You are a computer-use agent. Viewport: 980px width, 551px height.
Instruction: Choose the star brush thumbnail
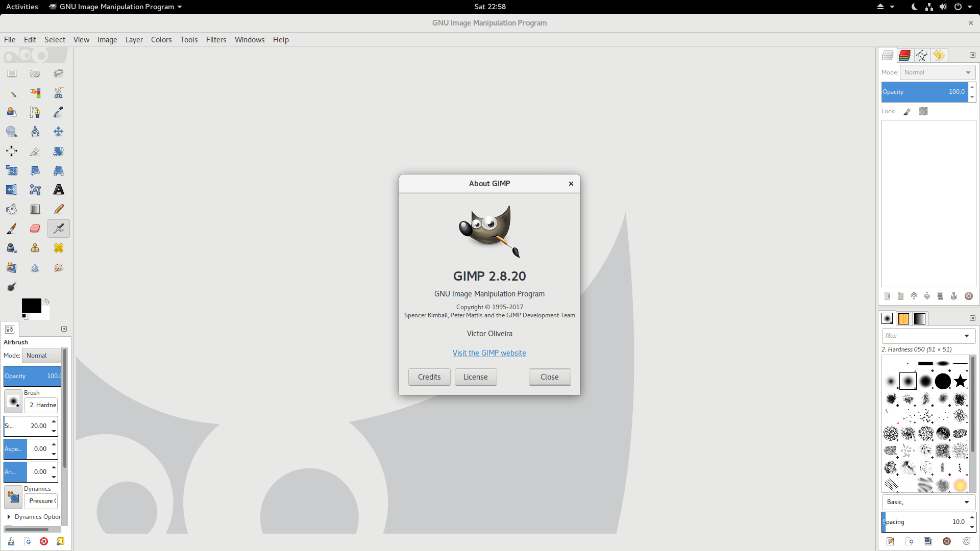tap(960, 381)
